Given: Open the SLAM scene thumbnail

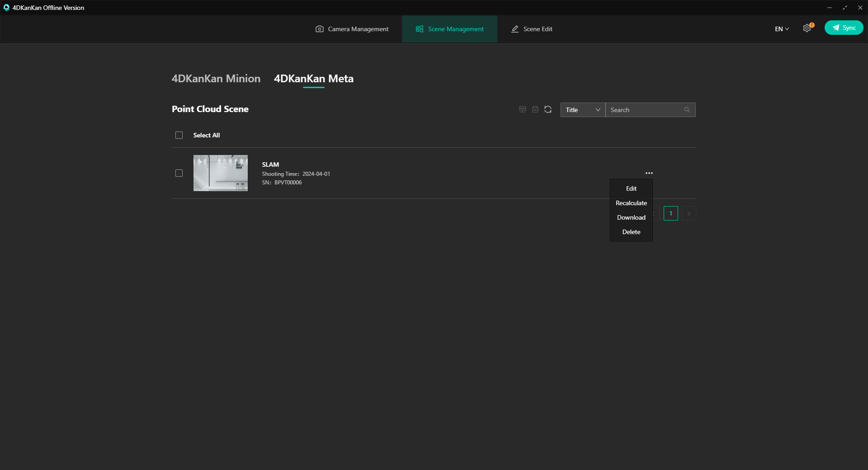Looking at the screenshot, I should (221, 173).
